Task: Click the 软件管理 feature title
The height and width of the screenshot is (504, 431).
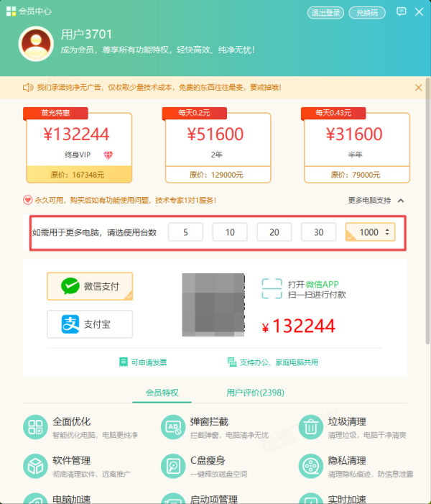Action: click(x=72, y=460)
